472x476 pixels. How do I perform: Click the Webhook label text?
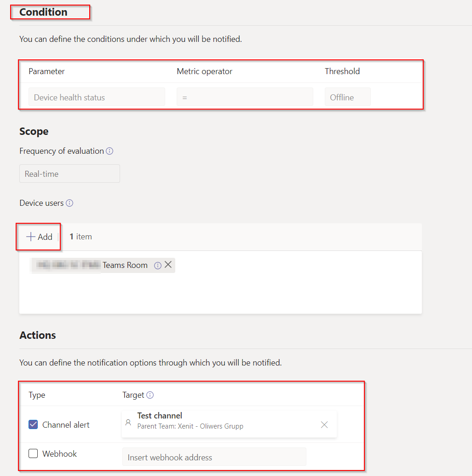pos(59,454)
